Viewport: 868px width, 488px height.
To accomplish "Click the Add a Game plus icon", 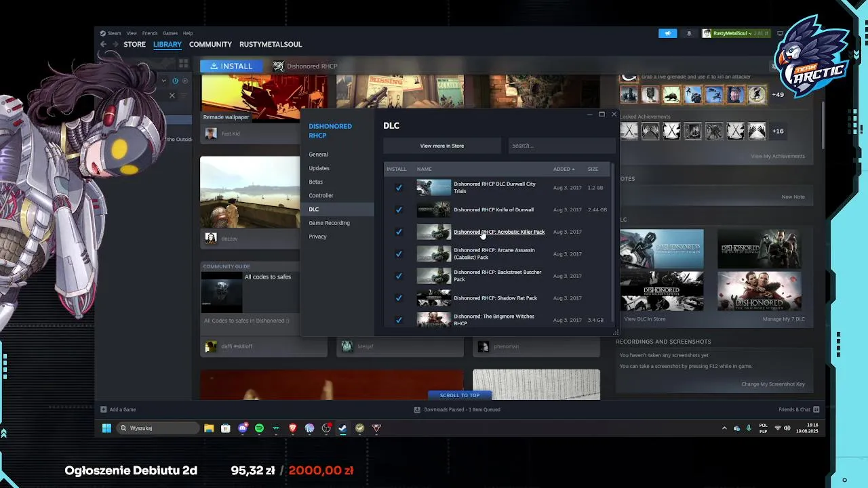I will (x=103, y=409).
